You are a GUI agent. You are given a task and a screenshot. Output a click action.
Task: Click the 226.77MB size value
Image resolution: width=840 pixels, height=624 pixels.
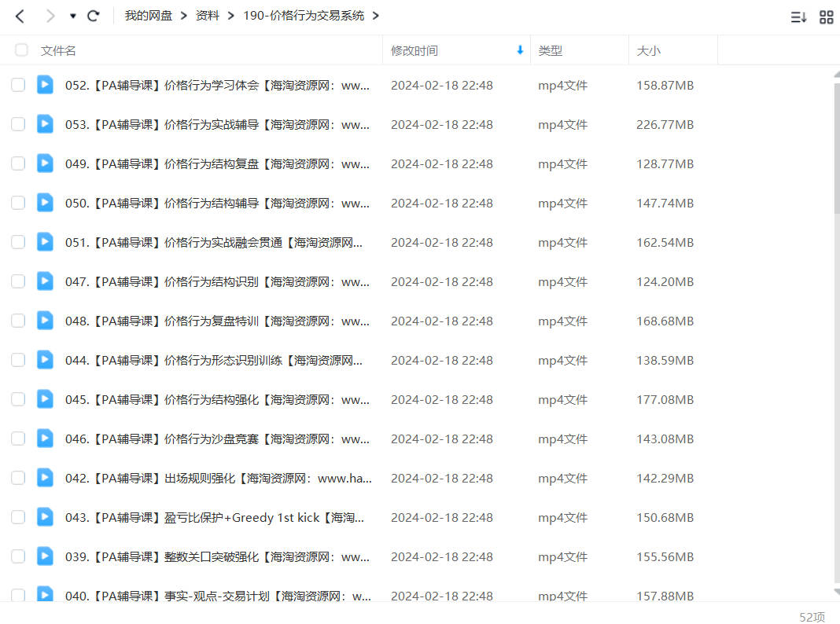pyautogui.click(x=665, y=125)
